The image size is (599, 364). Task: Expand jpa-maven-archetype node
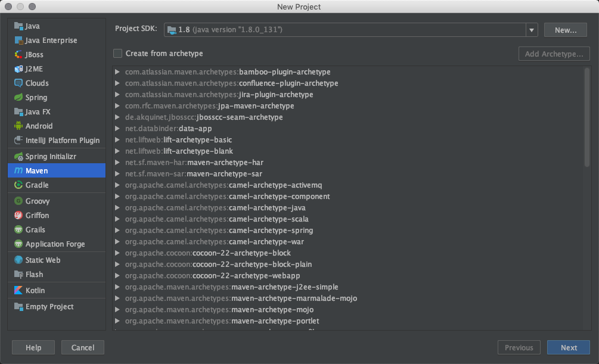click(117, 106)
